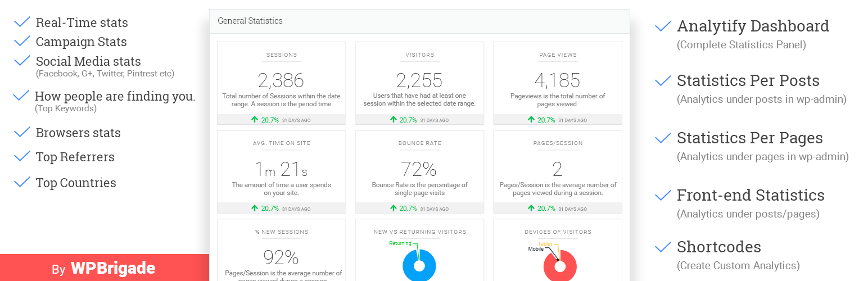The height and width of the screenshot is (281, 868).
Task: Click the (Facebook, G+, Twitter, Pintrest etc) note
Action: pos(105,74)
